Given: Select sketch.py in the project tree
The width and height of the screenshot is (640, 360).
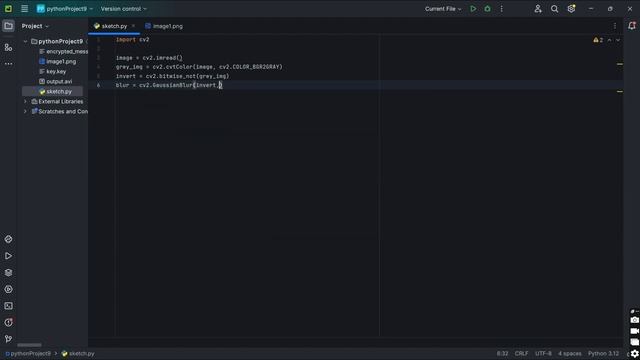Looking at the screenshot, I should 55,91.
